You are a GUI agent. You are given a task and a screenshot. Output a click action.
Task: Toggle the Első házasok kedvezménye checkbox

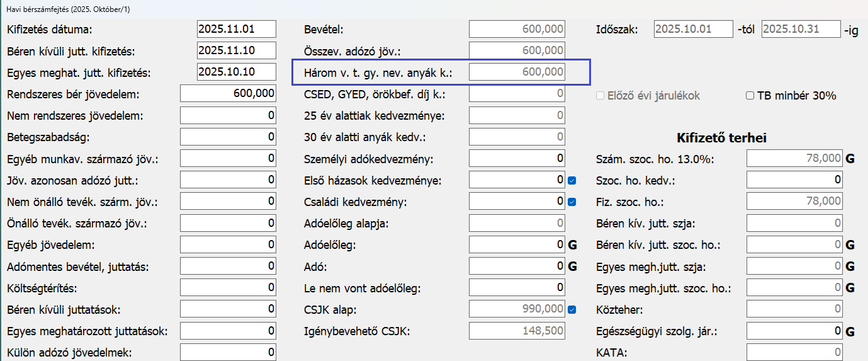click(x=572, y=181)
